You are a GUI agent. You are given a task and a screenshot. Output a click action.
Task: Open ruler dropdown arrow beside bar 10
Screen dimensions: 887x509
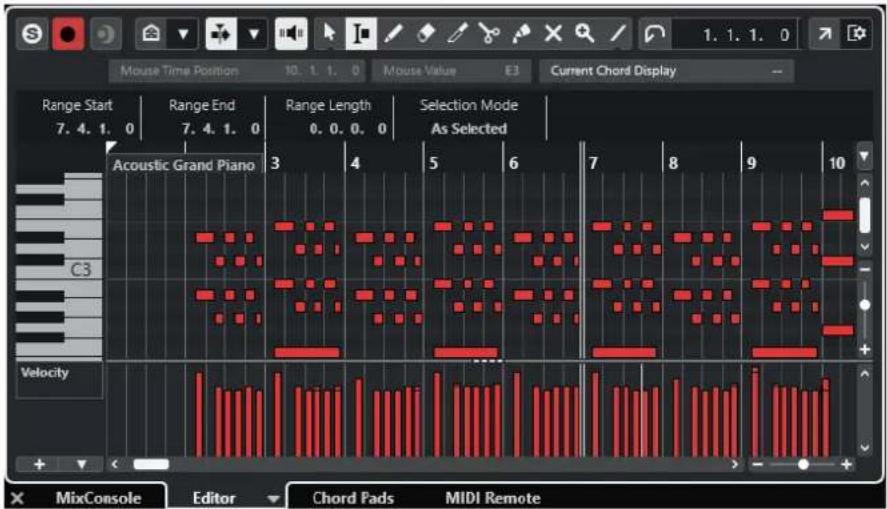click(x=864, y=157)
